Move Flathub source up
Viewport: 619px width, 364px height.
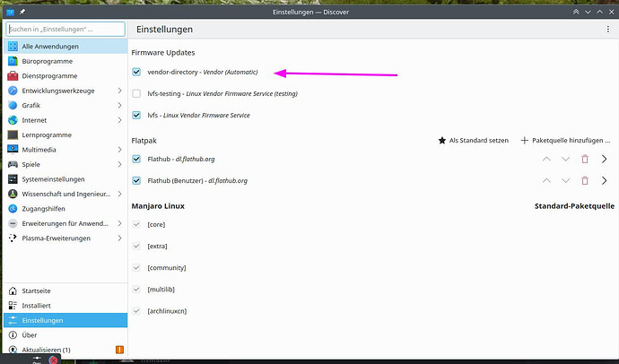(x=546, y=159)
